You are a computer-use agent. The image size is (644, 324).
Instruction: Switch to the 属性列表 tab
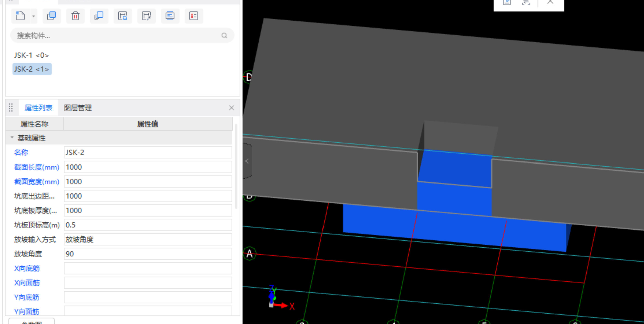(x=38, y=108)
